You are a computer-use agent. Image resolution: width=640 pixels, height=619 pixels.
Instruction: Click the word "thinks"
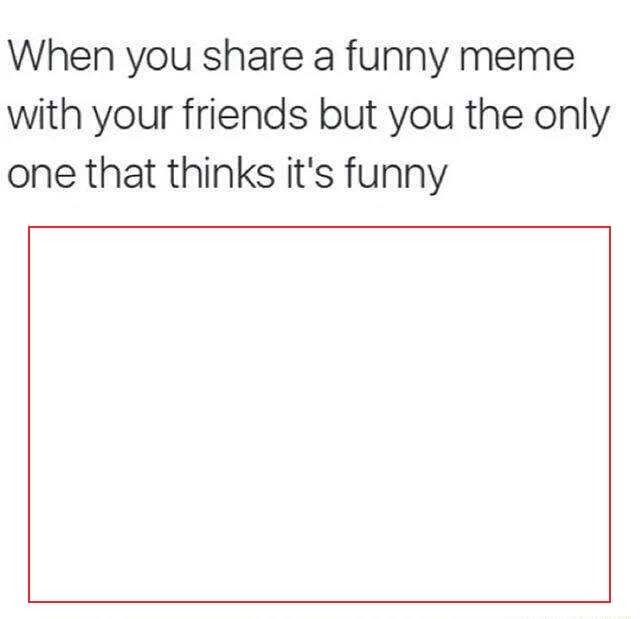point(221,173)
